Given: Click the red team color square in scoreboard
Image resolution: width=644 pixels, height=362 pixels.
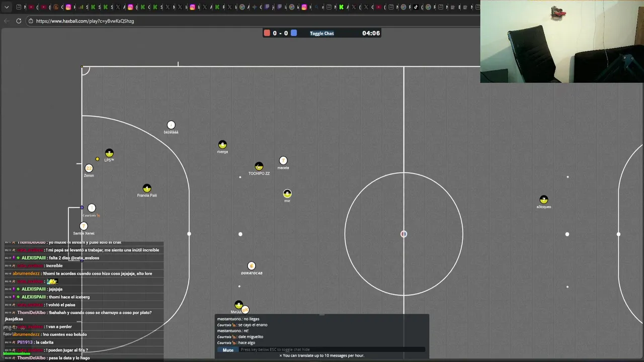Looking at the screenshot, I should pyautogui.click(x=267, y=33).
